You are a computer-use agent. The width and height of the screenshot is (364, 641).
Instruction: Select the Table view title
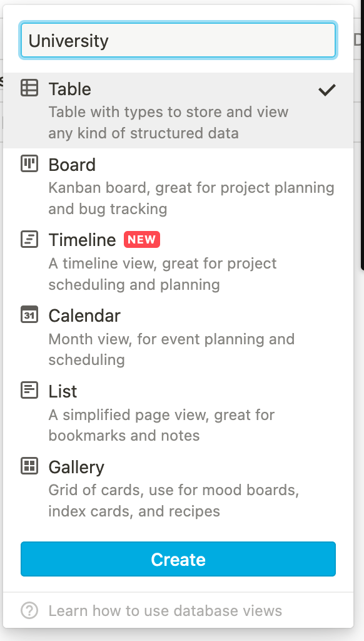click(70, 89)
